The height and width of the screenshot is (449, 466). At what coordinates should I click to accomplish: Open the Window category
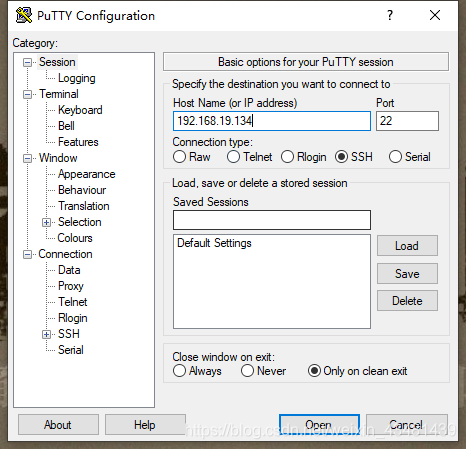[x=58, y=158]
